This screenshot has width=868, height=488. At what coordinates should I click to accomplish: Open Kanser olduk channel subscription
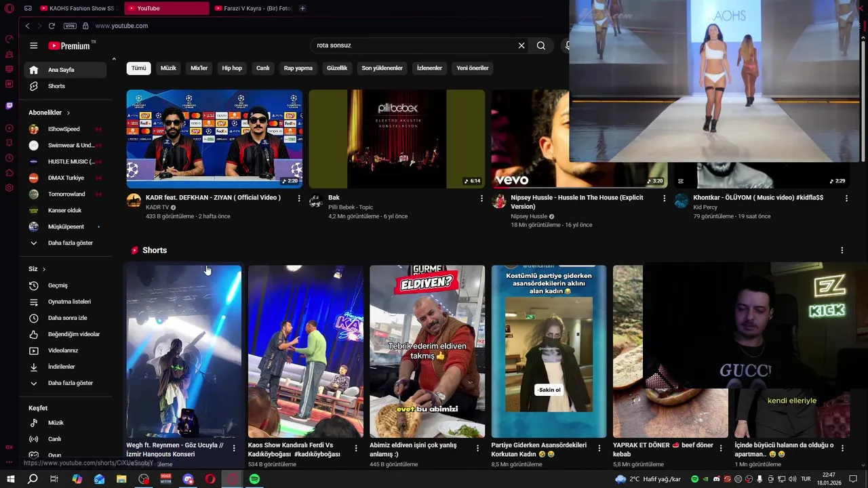coord(65,210)
